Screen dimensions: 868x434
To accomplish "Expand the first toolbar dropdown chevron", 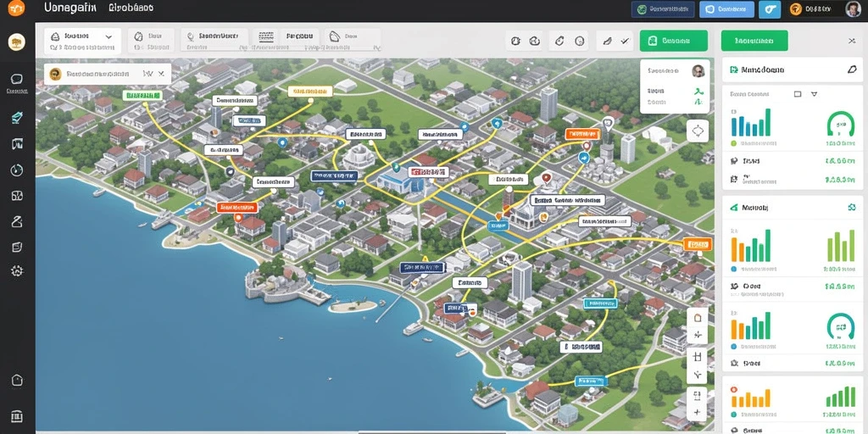I will 108,36.
